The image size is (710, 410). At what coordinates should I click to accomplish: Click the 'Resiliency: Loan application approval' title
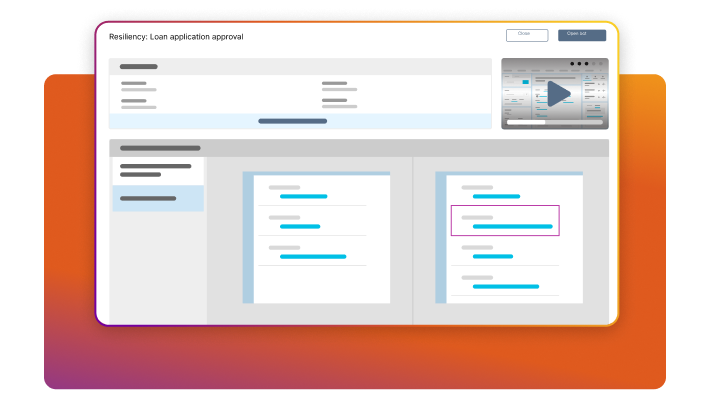pos(176,37)
